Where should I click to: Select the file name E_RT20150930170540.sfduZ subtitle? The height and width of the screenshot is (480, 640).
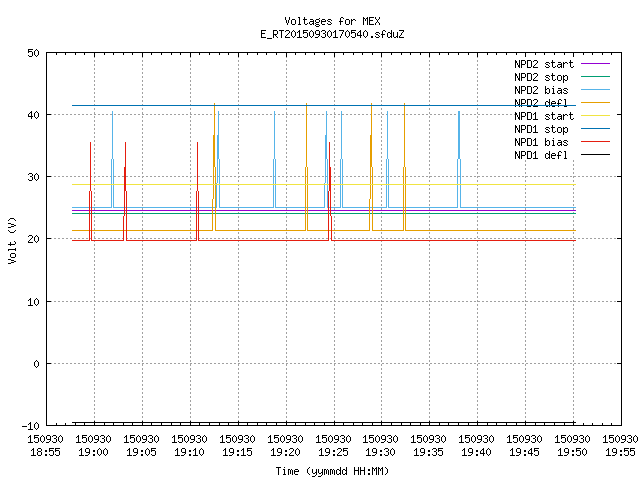click(x=332, y=34)
